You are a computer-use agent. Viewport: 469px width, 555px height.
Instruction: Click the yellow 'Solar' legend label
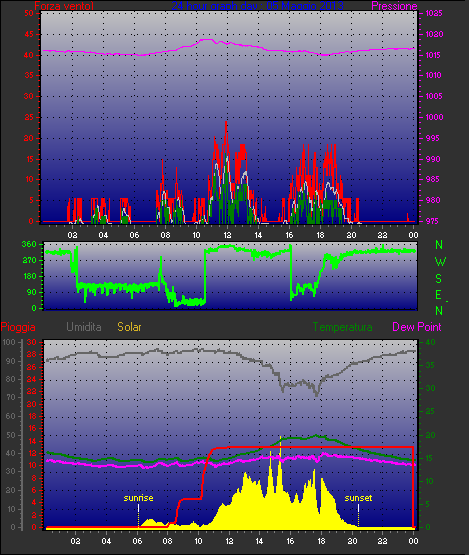tap(129, 327)
